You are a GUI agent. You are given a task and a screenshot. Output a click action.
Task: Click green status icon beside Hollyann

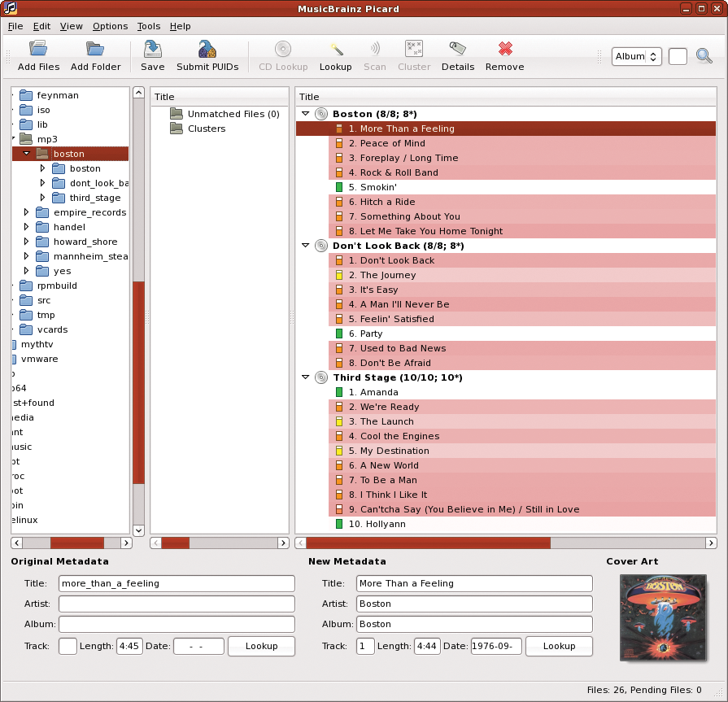[x=339, y=524]
